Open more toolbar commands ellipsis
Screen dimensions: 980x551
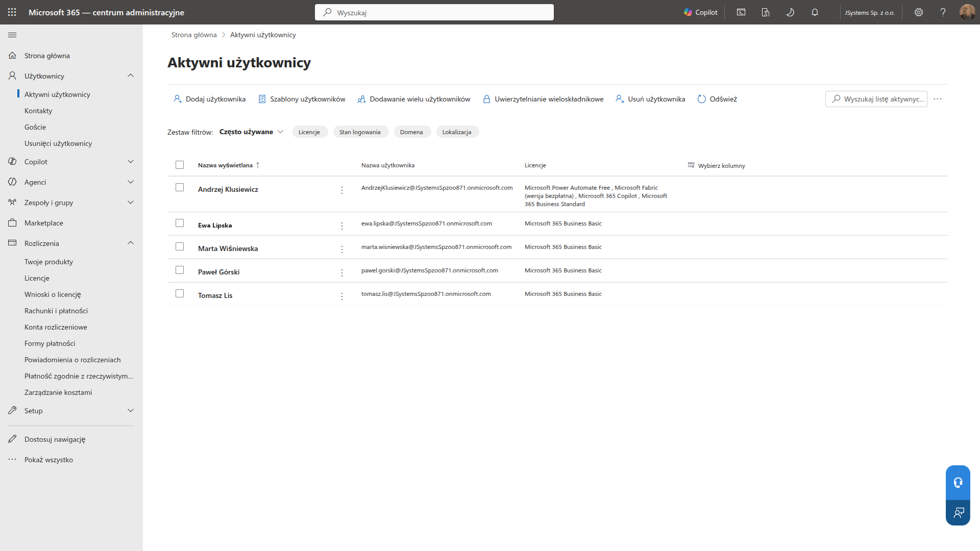938,99
